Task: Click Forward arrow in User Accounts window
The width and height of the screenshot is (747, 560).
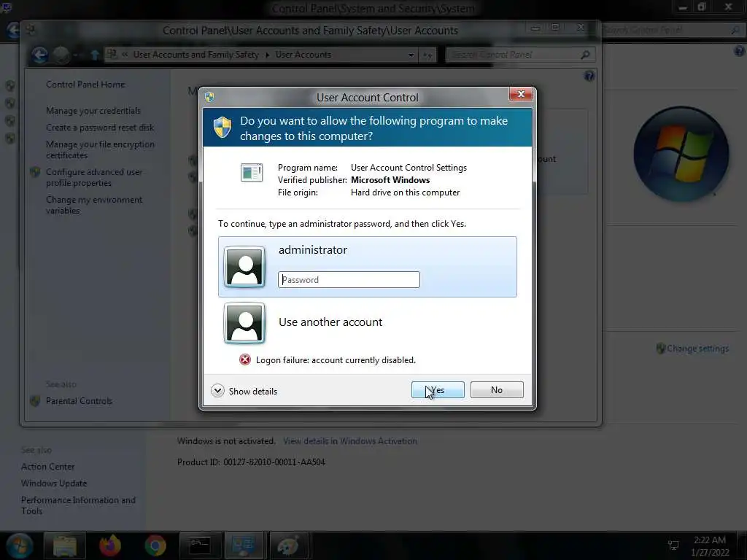Action: 62,55
